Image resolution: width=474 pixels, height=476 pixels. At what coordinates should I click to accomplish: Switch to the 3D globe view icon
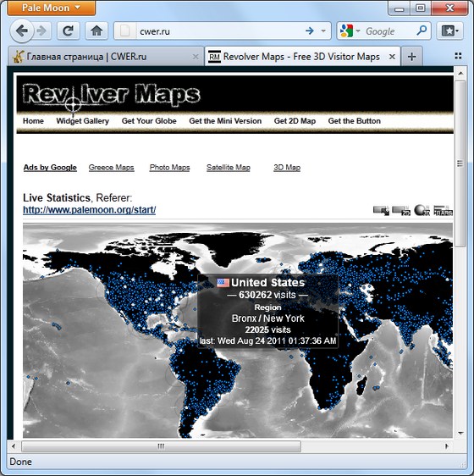pos(422,210)
